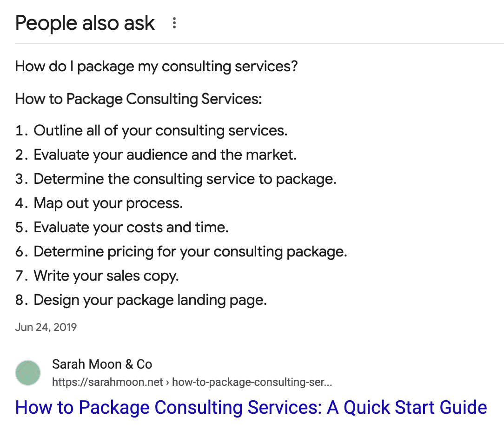Click 'Determine pricing for your consulting package'
Viewport: 504px width, 431px height.
[x=190, y=251]
